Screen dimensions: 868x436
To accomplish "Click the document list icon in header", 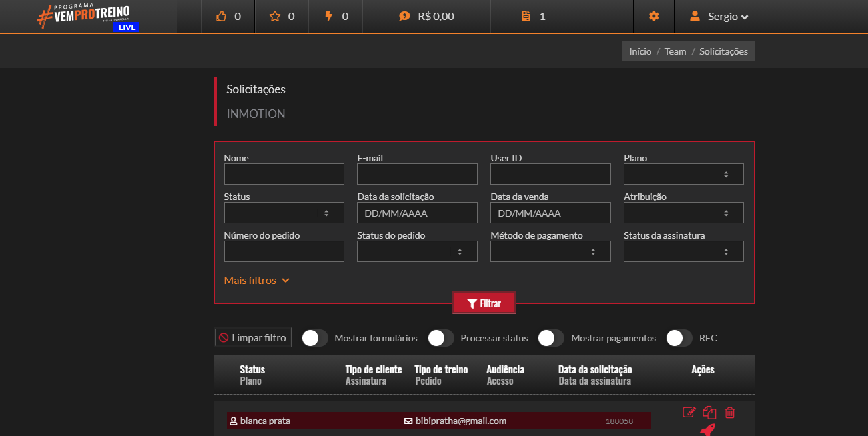I will pyautogui.click(x=526, y=17).
